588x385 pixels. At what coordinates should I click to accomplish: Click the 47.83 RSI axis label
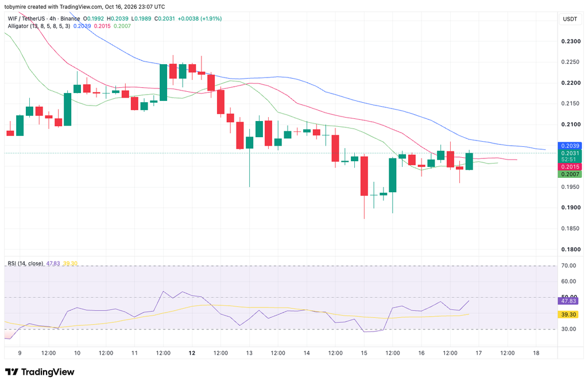click(568, 301)
